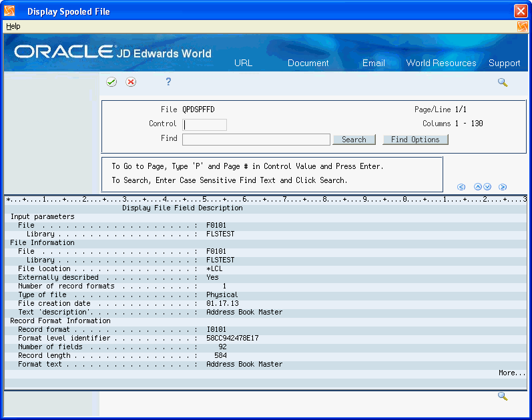Click the column ruler line
Viewport: 532px width, 420px height.
(x=265, y=199)
